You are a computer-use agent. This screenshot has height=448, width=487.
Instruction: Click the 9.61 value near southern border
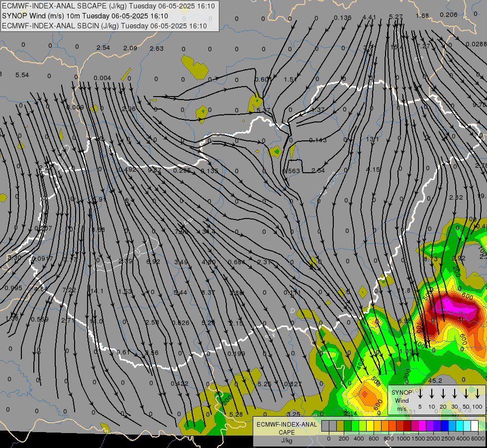coord(123,352)
